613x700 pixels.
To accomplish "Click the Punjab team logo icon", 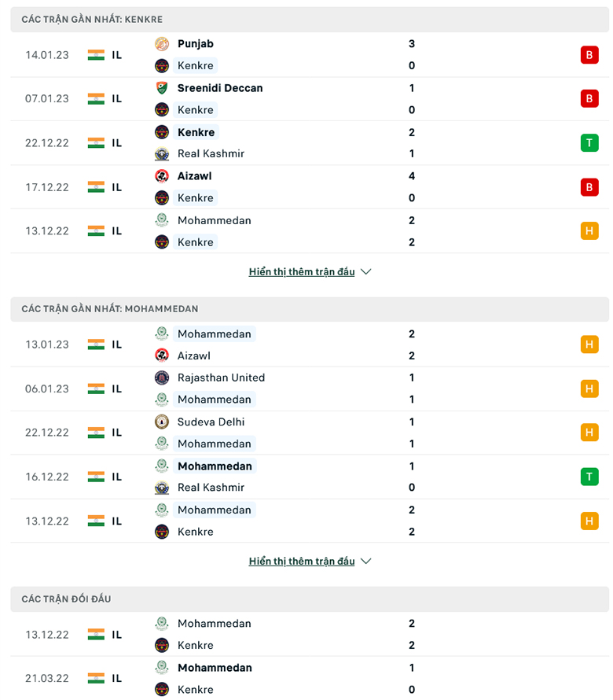I will [x=162, y=44].
